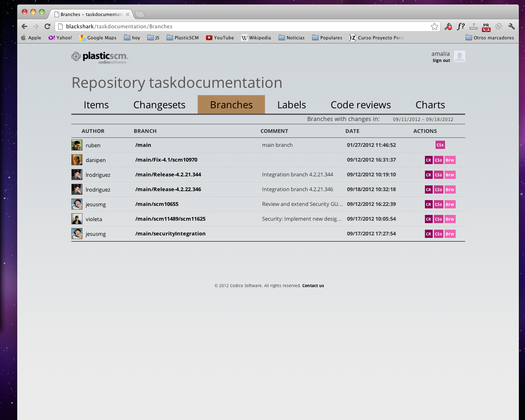This screenshot has height=420, width=525.
Task: Click the 'Contact us' link
Action: pos(313,285)
